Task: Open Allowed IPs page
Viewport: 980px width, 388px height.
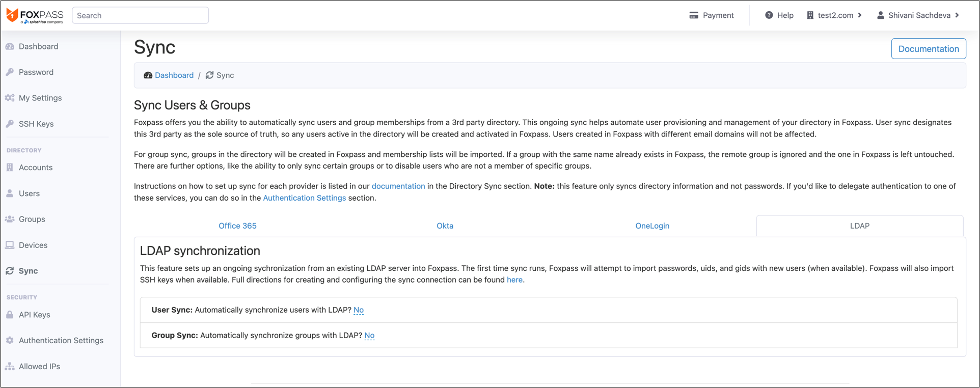Action: click(x=39, y=366)
